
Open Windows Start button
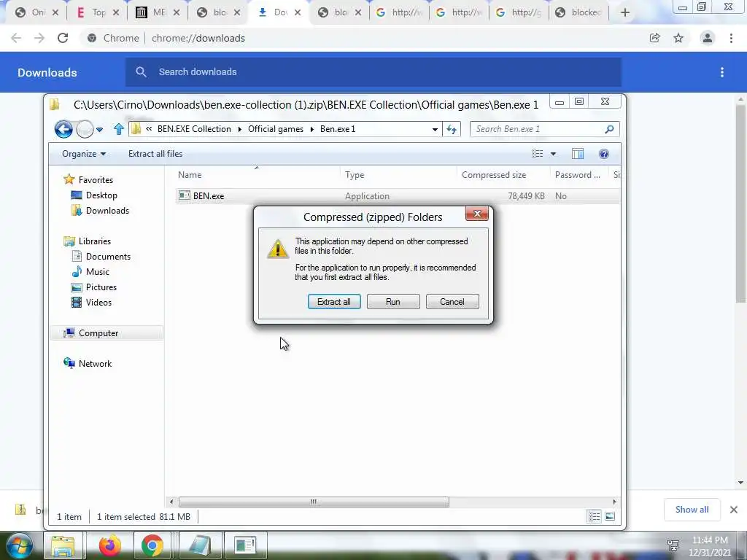pyautogui.click(x=20, y=545)
